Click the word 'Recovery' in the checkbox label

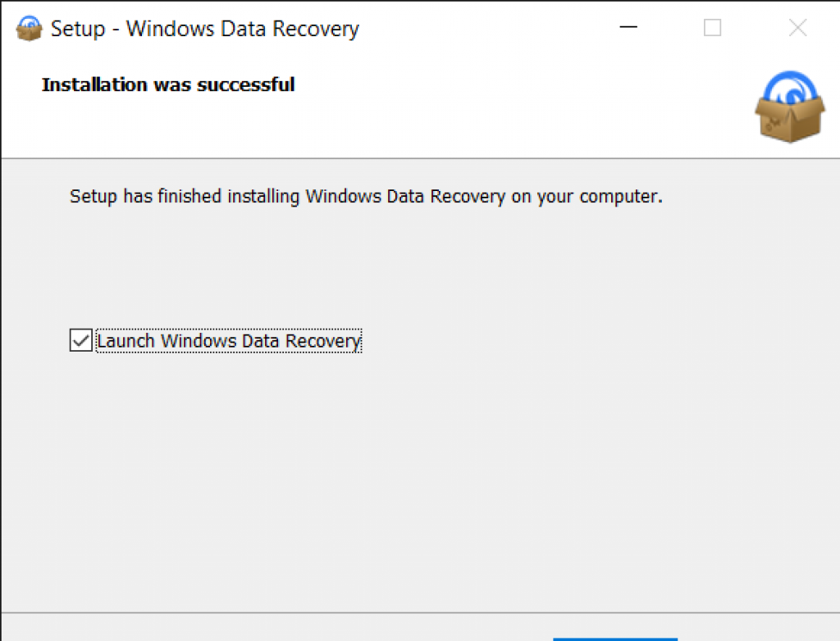[x=323, y=341]
